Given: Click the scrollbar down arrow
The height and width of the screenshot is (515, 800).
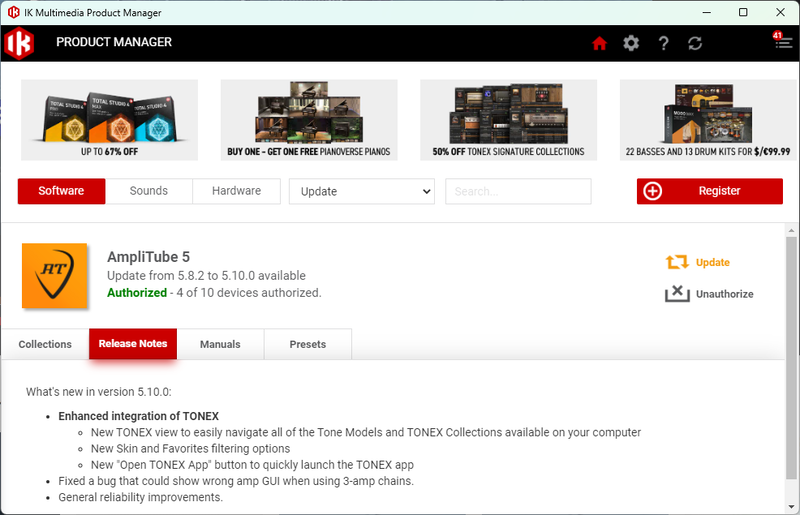Looking at the screenshot, I should (x=791, y=507).
